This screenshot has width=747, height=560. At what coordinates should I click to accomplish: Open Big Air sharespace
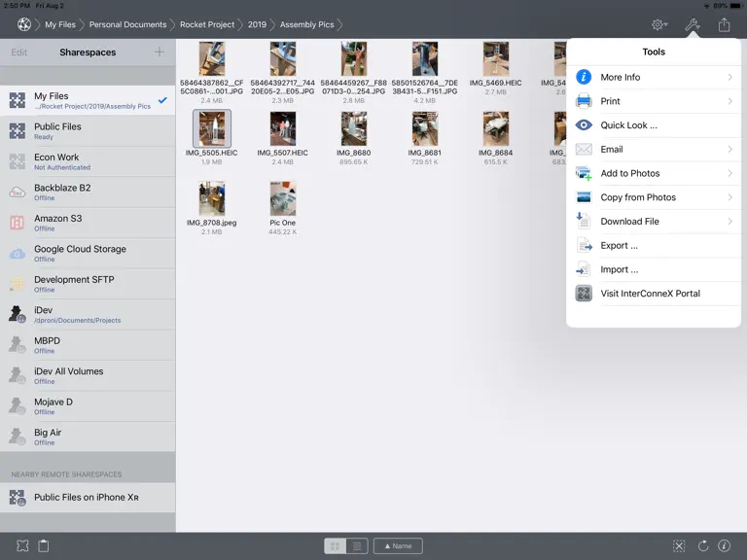(88, 437)
